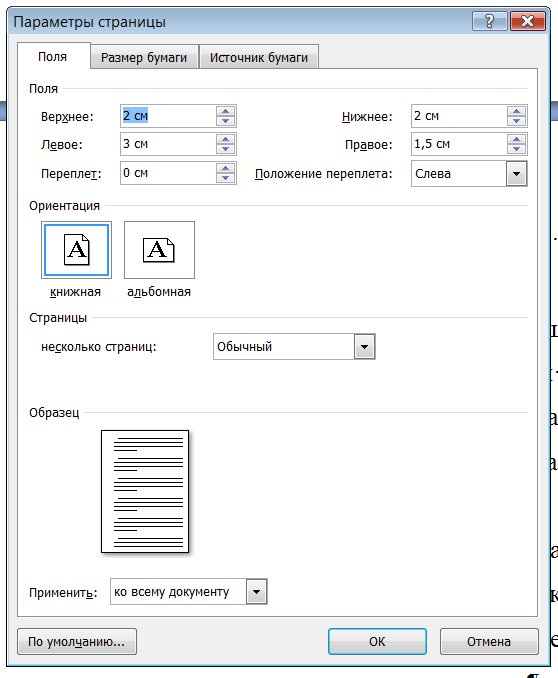Focus the Правое margin input field
The image size is (558, 678).
coord(459,144)
